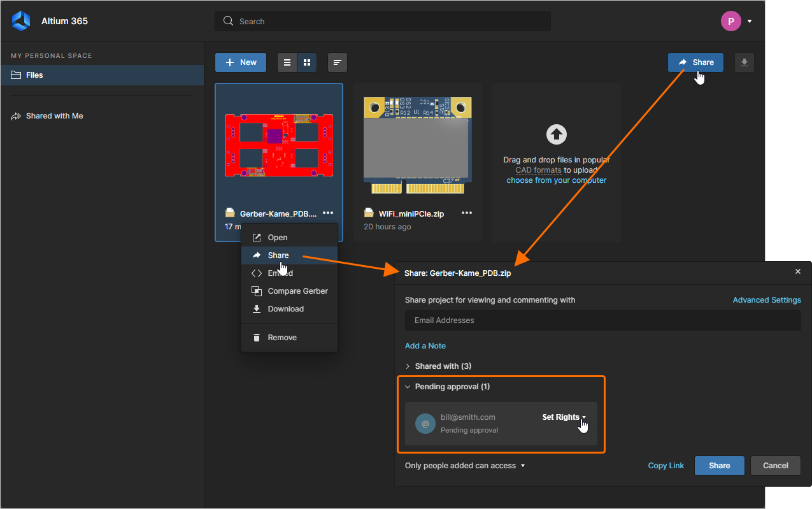This screenshot has height=509, width=812.
Task: Click the search magnifier icon
Action: coord(227,20)
